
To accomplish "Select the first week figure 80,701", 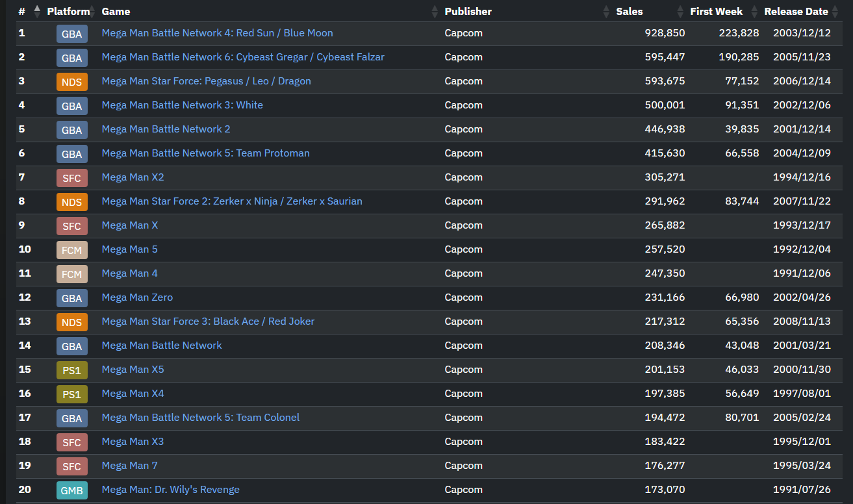I will click(x=742, y=418).
